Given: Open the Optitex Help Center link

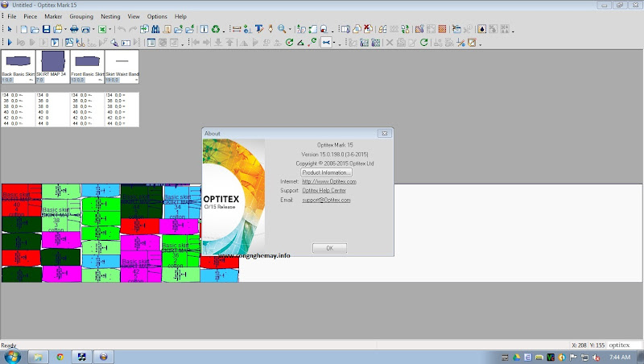Looking at the screenshot, I should pos(325,191).
